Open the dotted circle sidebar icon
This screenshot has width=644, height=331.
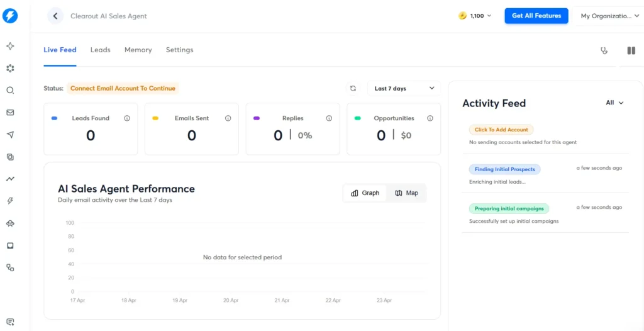pyautogui.click(x=10, y=68)
